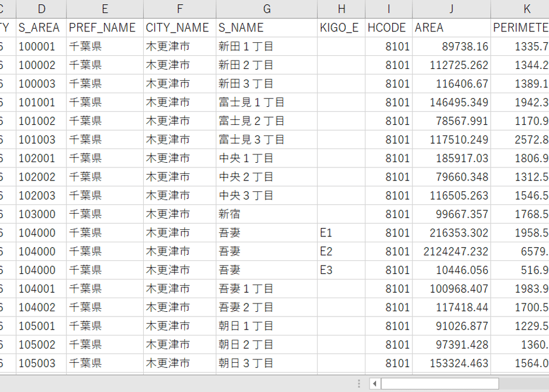Click the PREF_NAME header cell
549x392 pixels.
(x=105, y=28)
